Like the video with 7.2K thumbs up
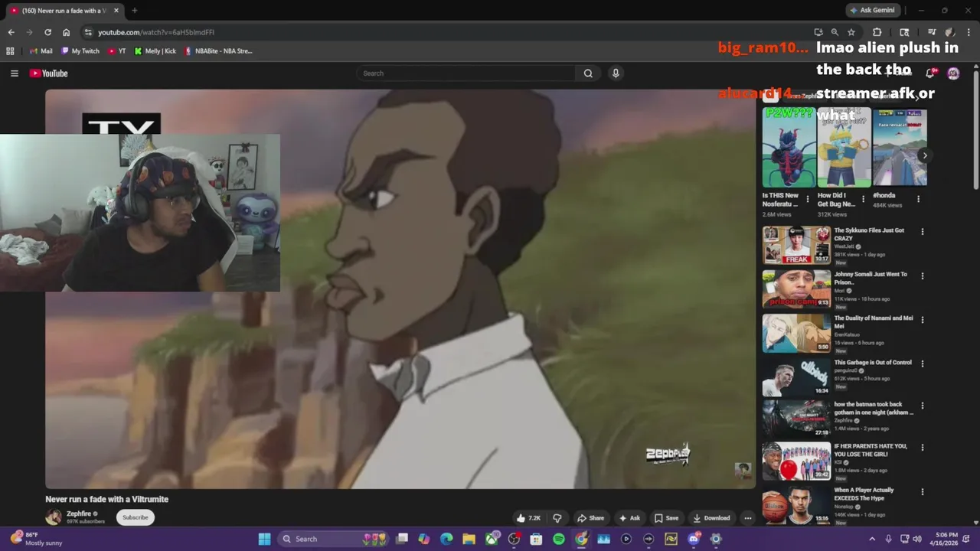Screen dimensions: 980x551 528,518
